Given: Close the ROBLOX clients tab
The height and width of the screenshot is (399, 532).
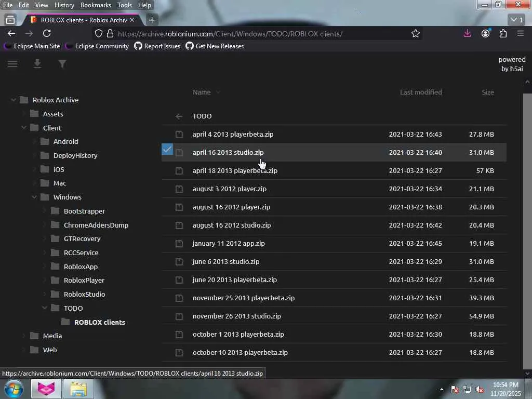Looking at the screenshot, I should [x=132, y=20].
